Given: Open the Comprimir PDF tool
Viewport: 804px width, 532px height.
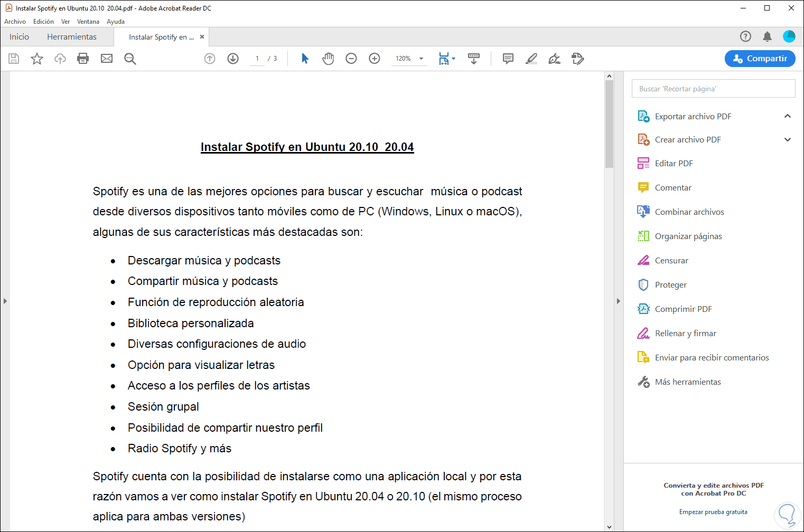Looking at the screenshot, I should (684, 309).
